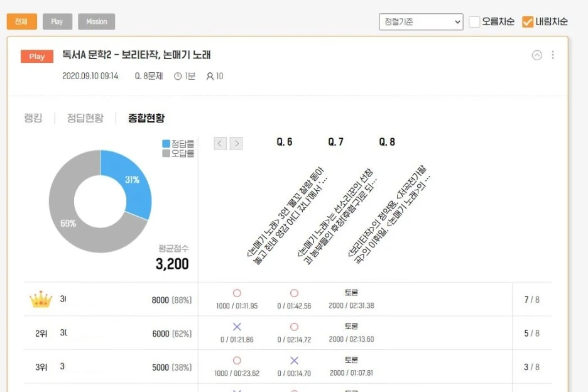Click the 3위 rank label
588x392 pixels.
pyautogui.click(x=41, y=367)
